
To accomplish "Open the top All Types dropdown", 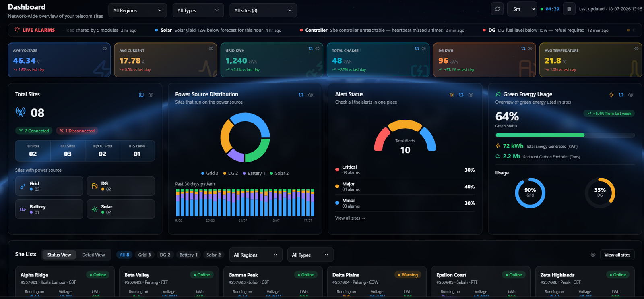I will 198,10.
